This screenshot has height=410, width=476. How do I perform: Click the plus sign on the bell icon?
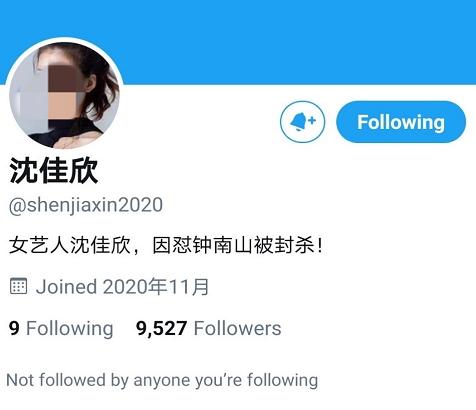coord(312,120)
